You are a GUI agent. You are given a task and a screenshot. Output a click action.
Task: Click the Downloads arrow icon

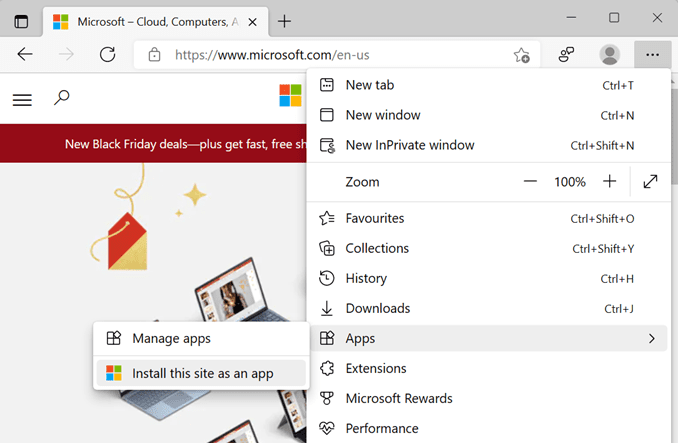(326, 309)
